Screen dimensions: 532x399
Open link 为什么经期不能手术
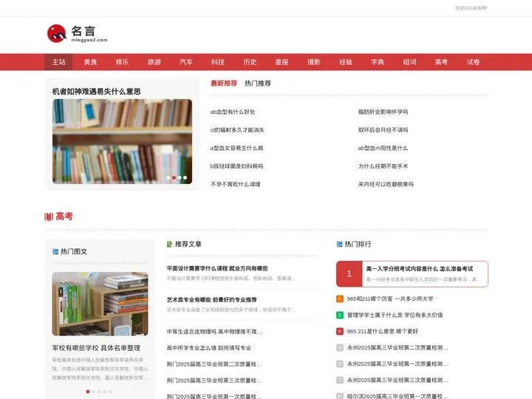click(383, 166)
